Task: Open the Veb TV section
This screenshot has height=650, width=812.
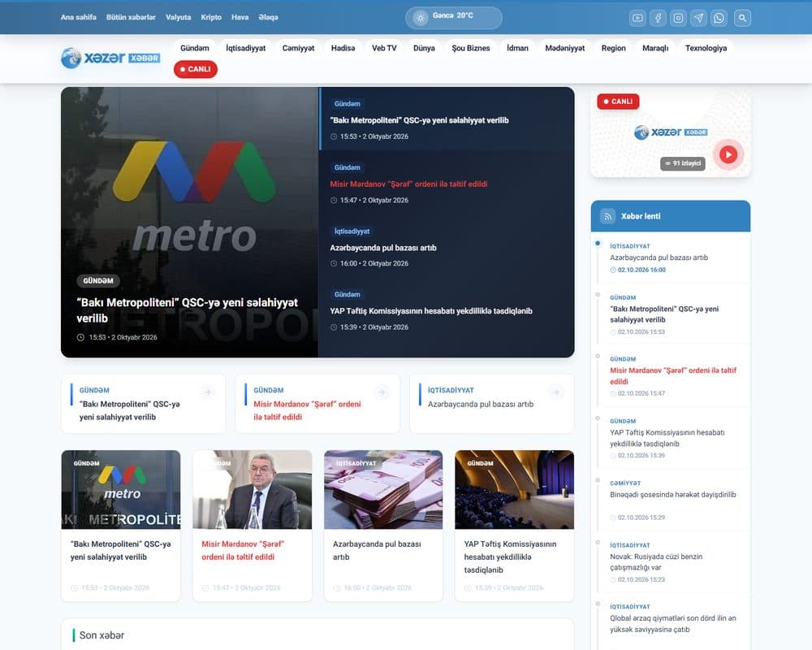Action: (x=384, y=48)
